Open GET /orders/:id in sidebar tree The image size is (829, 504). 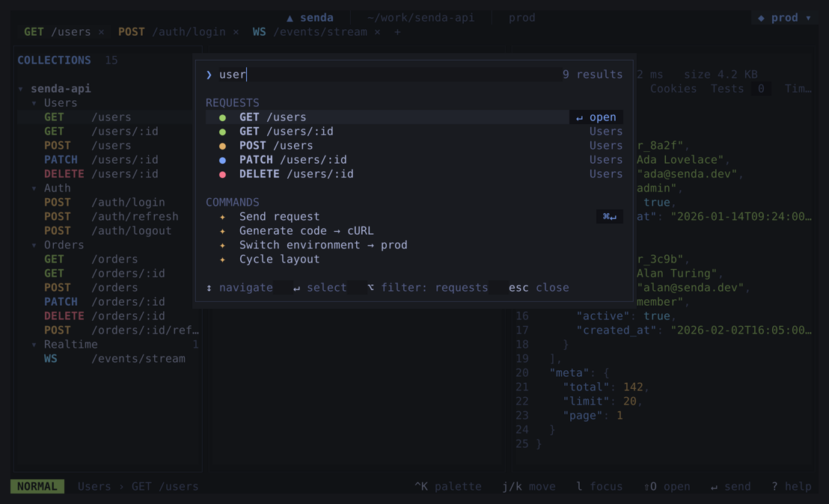pos(108,274)
